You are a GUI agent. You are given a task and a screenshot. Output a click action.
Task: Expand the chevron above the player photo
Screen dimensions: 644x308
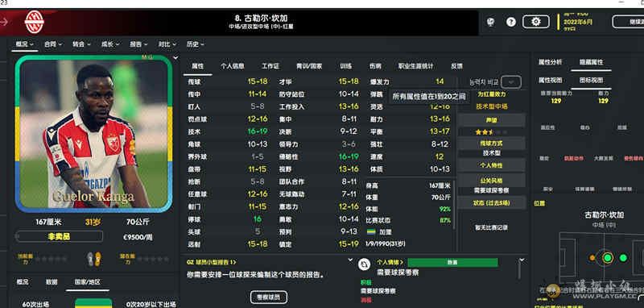(x=175, y=58)
